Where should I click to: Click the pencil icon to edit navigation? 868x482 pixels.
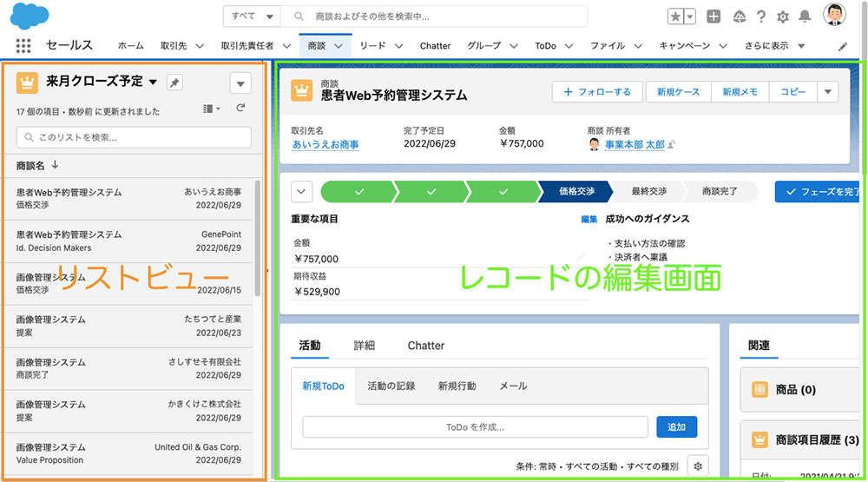[x=842, y=46]
